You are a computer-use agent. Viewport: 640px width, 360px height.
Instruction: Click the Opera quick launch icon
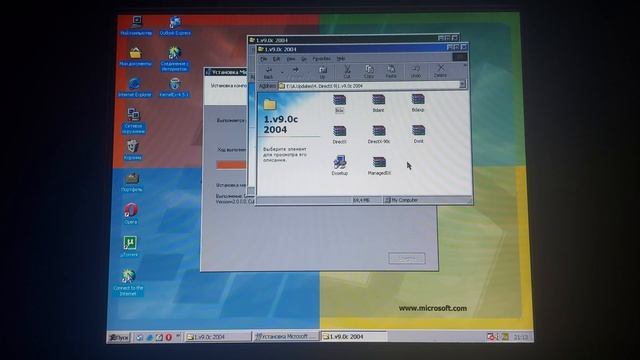168,337
